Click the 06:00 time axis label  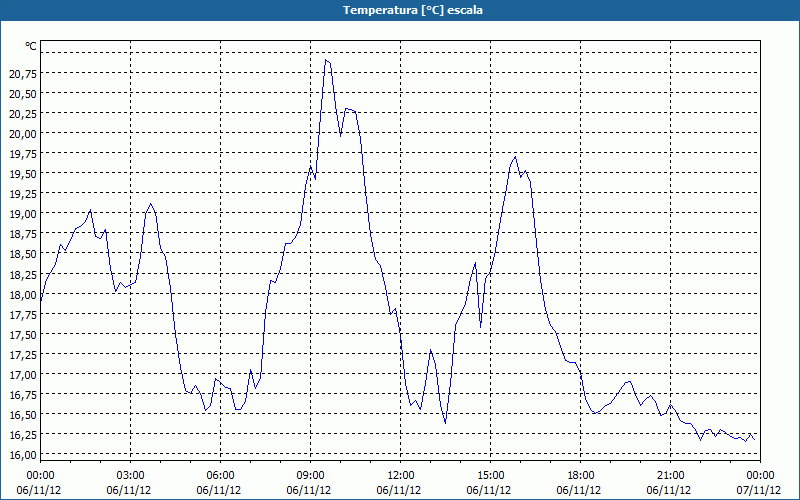pyautogui.click(x=220, y=476)
